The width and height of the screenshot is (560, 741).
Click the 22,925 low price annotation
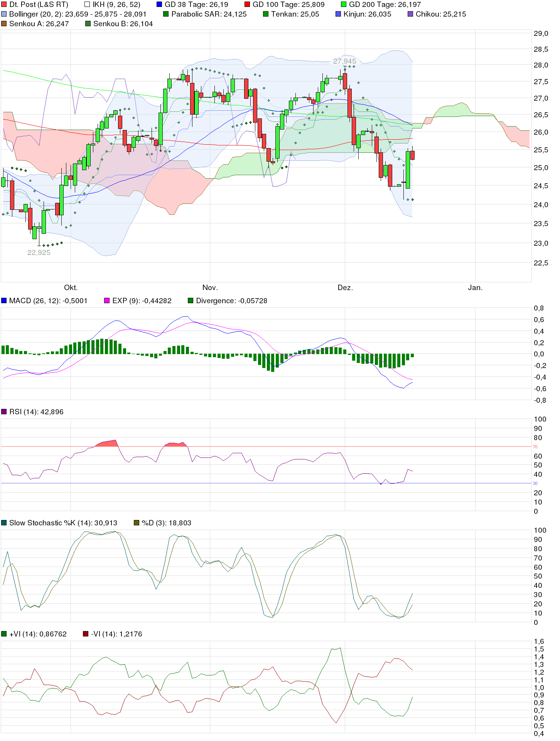point(39,253)
